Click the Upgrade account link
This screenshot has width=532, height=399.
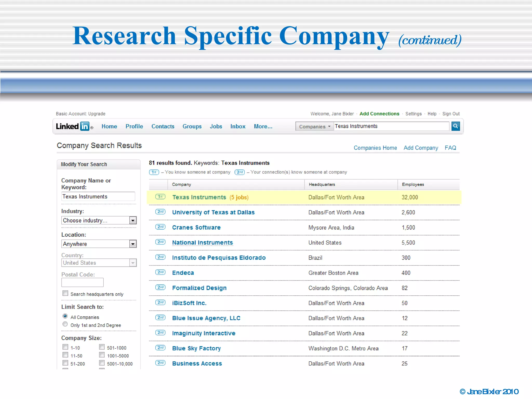pos(97,114)
